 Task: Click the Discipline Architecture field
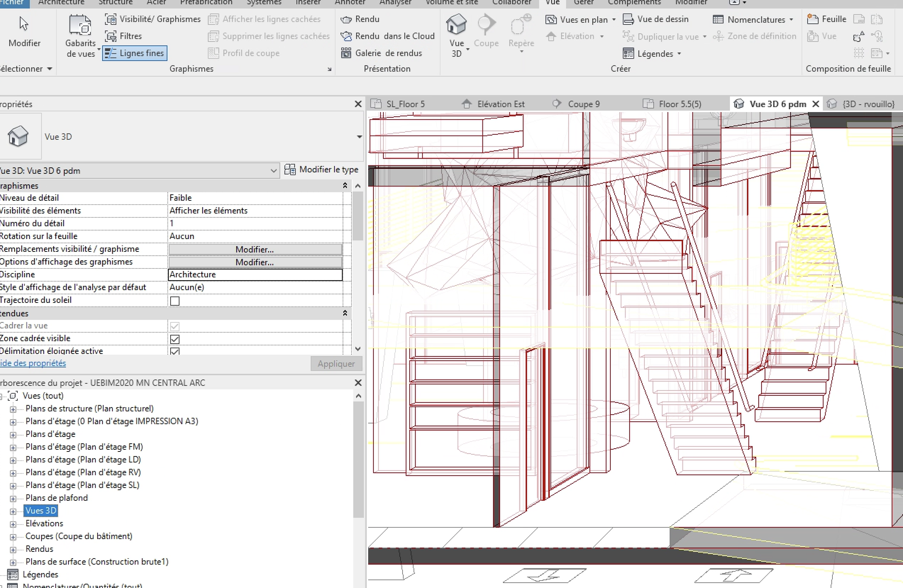pos(255,274)
